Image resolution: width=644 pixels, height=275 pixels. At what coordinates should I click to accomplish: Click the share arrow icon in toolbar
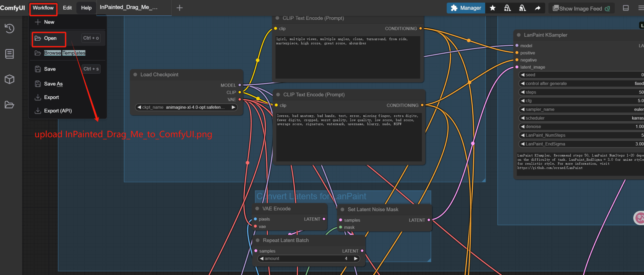pos(537,8)
